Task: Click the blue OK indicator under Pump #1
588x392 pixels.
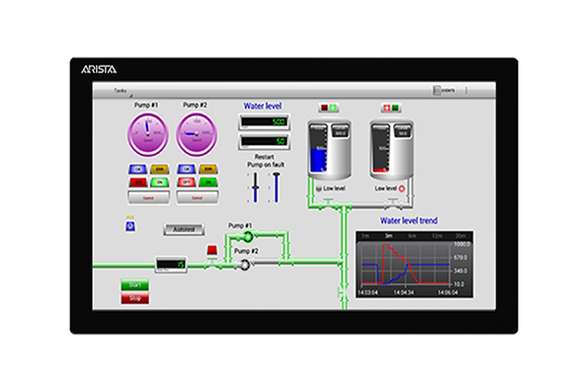Action: [136, 170]
